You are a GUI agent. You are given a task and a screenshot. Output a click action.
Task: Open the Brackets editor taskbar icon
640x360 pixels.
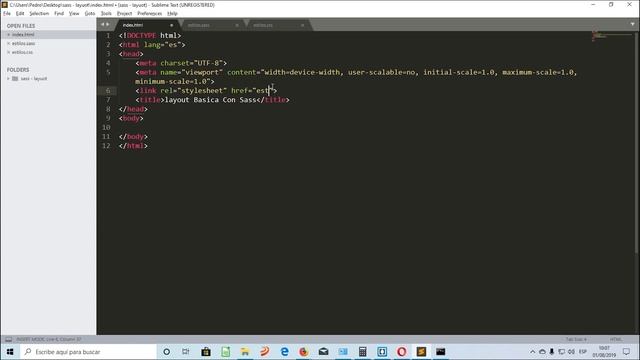click(382, 351)
